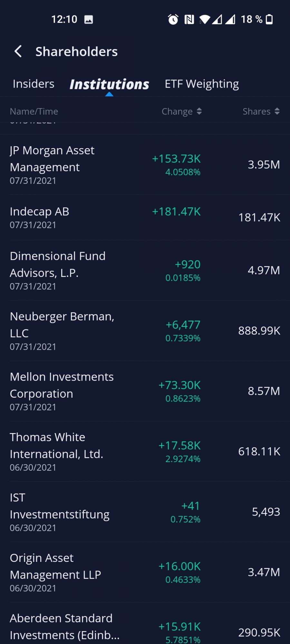Tap the Wi-Fi signal status icon
This screenshot has width=290, height=644.
click(205, 20)
